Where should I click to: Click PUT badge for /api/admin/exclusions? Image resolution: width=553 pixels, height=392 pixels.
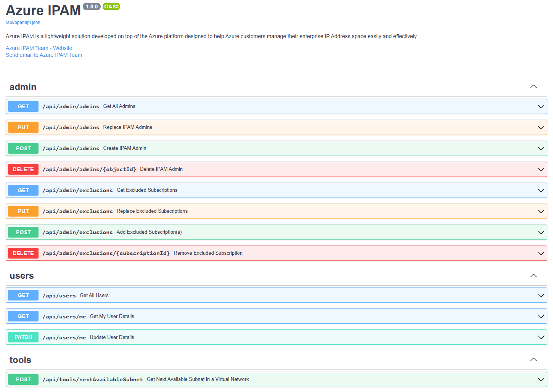click(23, 211)
